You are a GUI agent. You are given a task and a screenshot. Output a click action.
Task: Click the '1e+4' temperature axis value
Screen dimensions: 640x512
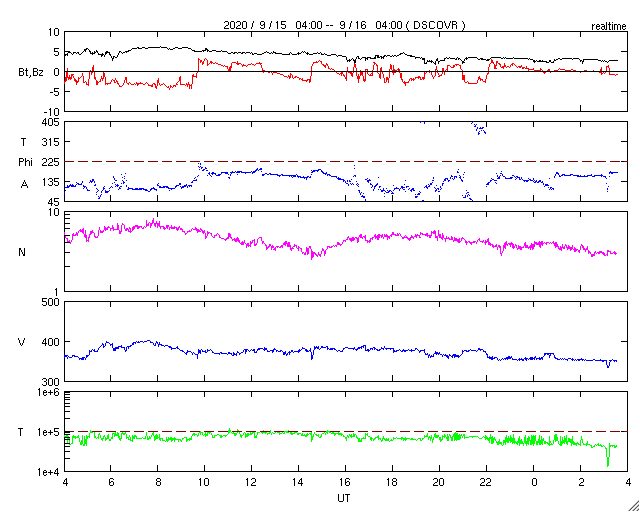[49, 472]
